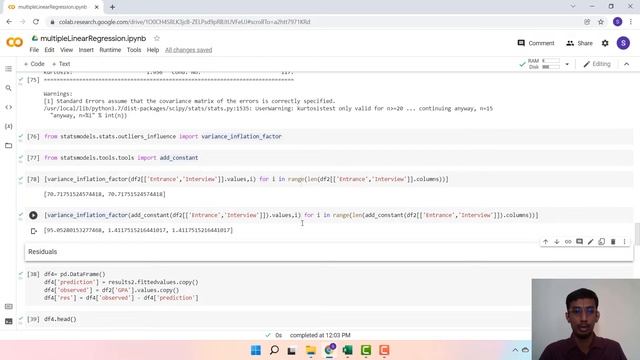Select the multipleLinearRegression.ipynb browser tab
Viewport: 640px width, 360px height.
(53, 7)
